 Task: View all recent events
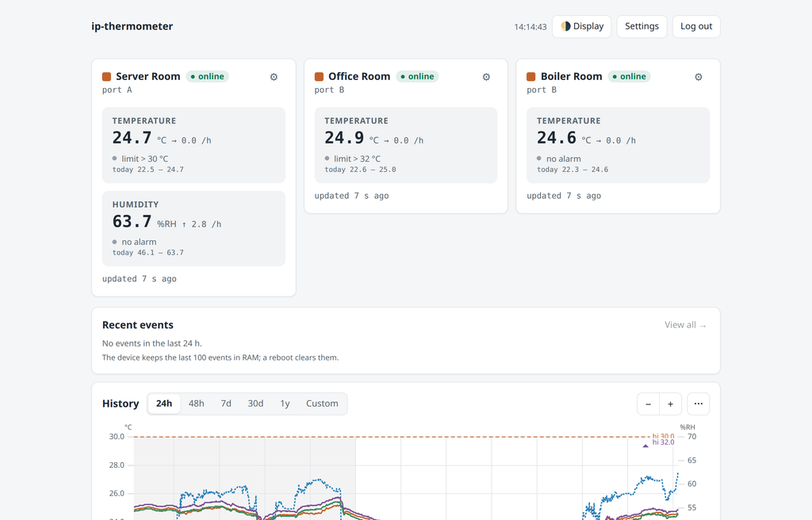[685, 325]
